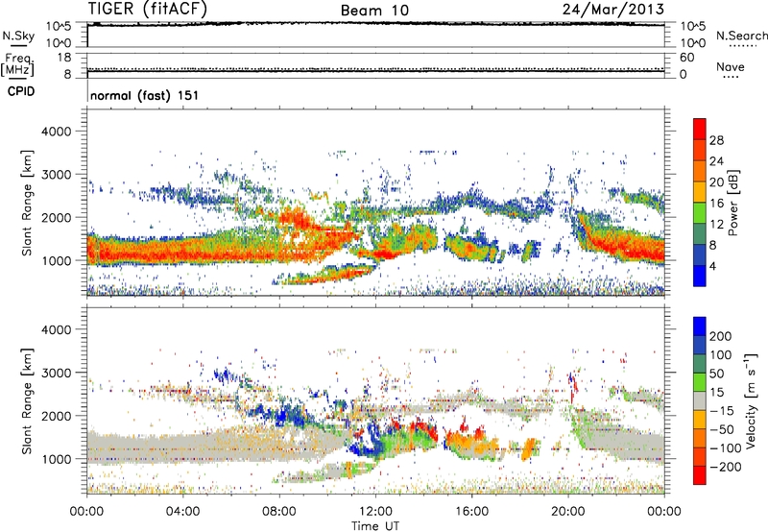Screen dimensions: 768x532
Task: Click the yellow 16-20 dB power bar segment
Action: click(x=700, y=192)
